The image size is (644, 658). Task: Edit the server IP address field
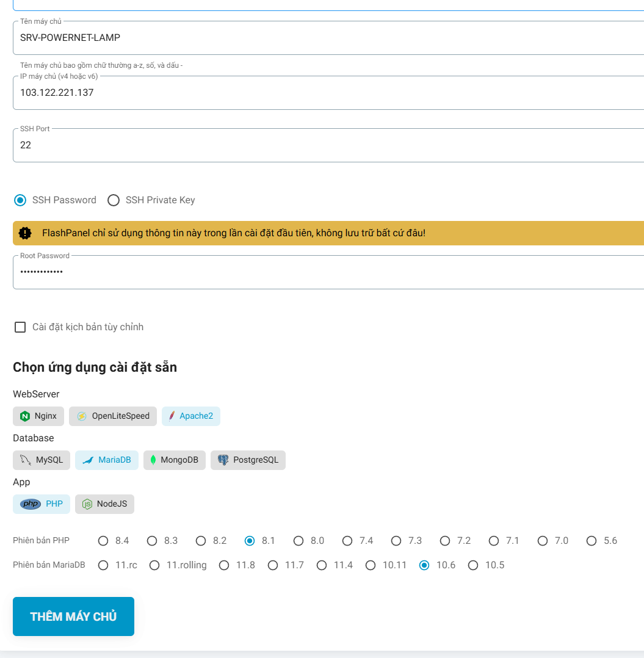[324, 93]
